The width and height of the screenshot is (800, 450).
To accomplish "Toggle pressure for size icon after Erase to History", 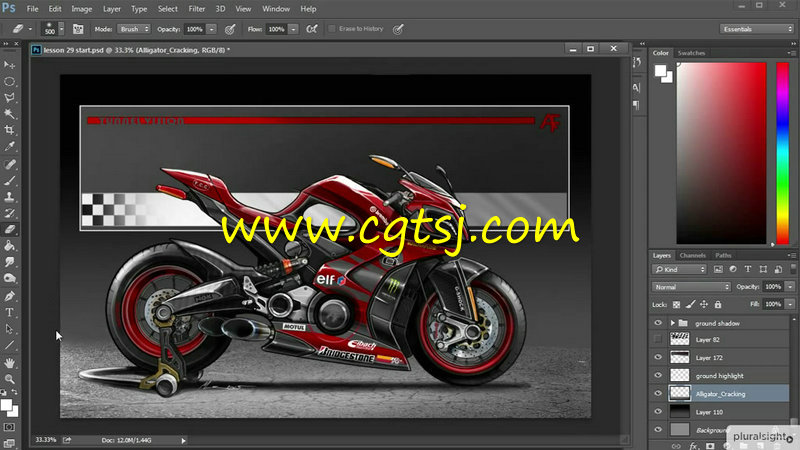I will (398, 29).
